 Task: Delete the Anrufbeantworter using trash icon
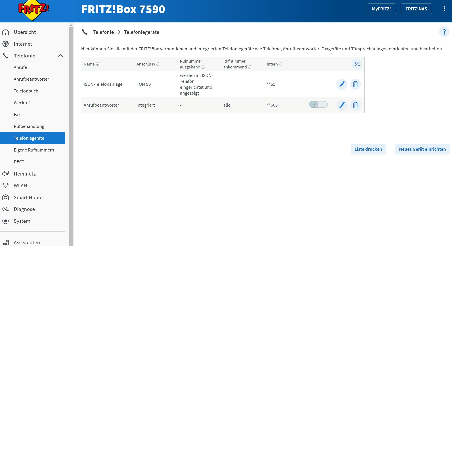click(x=355, y=105)
